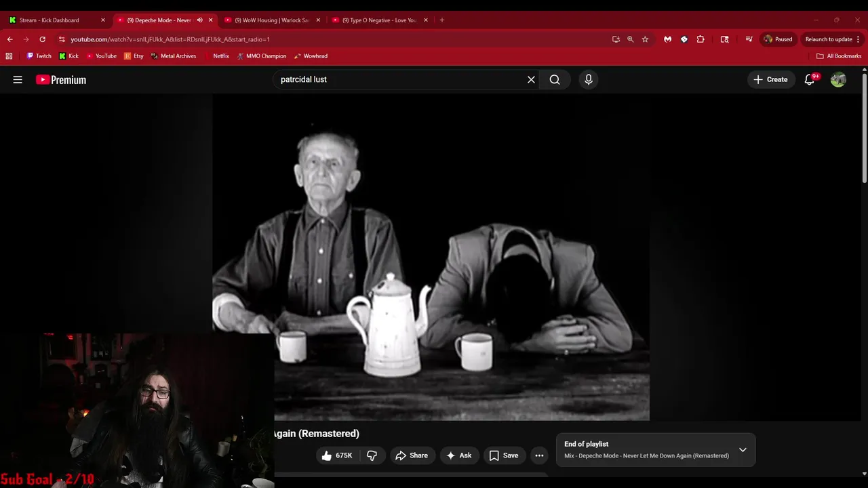Open the Kick bookmark
The image size is (868, 488).
68,56
